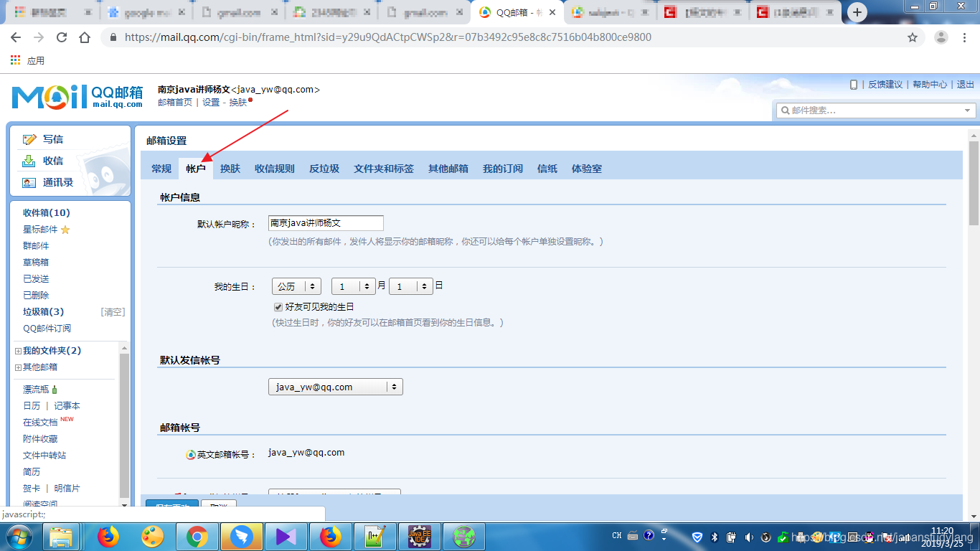Open the Java EE IDE taskbar icon
This screenshot has height=551, width=980.
420,537
